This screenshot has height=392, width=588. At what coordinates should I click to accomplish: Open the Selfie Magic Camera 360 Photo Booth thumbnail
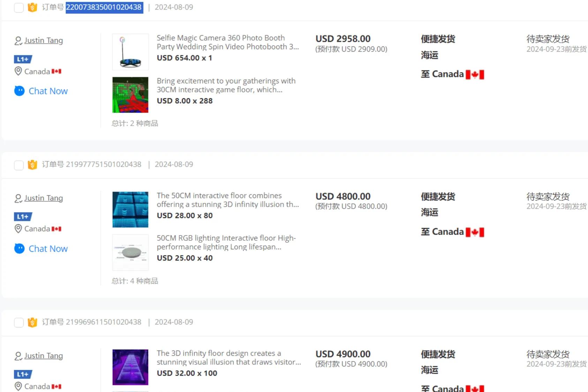click(x=130, y=52)
